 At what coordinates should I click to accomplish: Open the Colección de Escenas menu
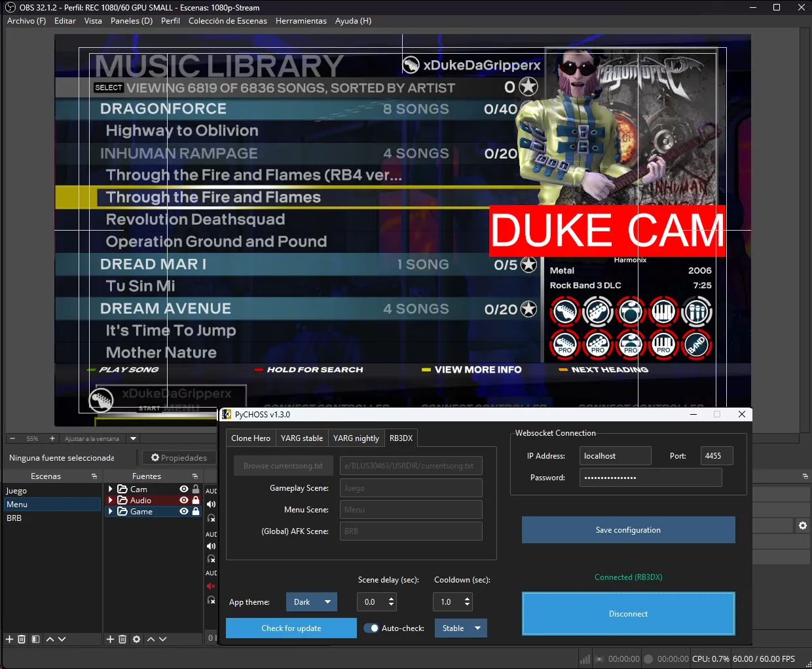(x=228, y=21)
